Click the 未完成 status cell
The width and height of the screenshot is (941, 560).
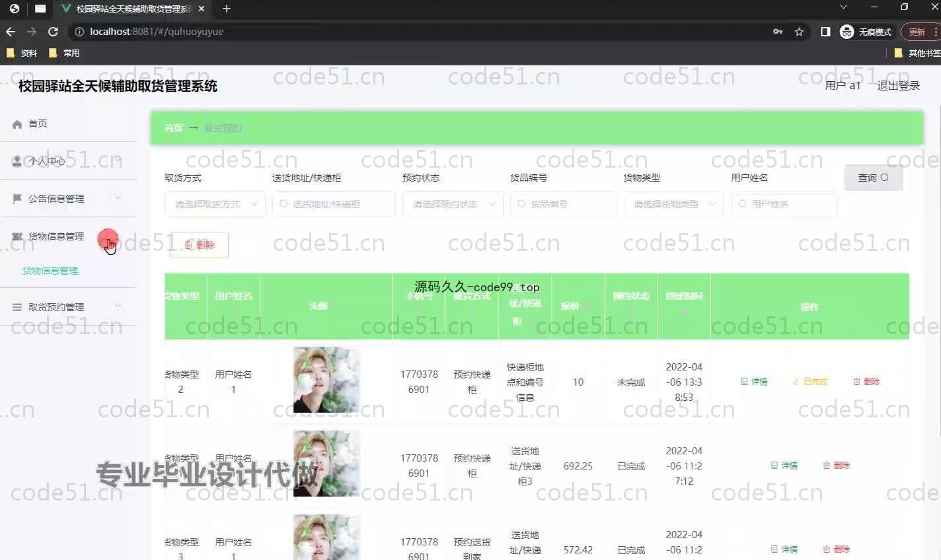631,382
